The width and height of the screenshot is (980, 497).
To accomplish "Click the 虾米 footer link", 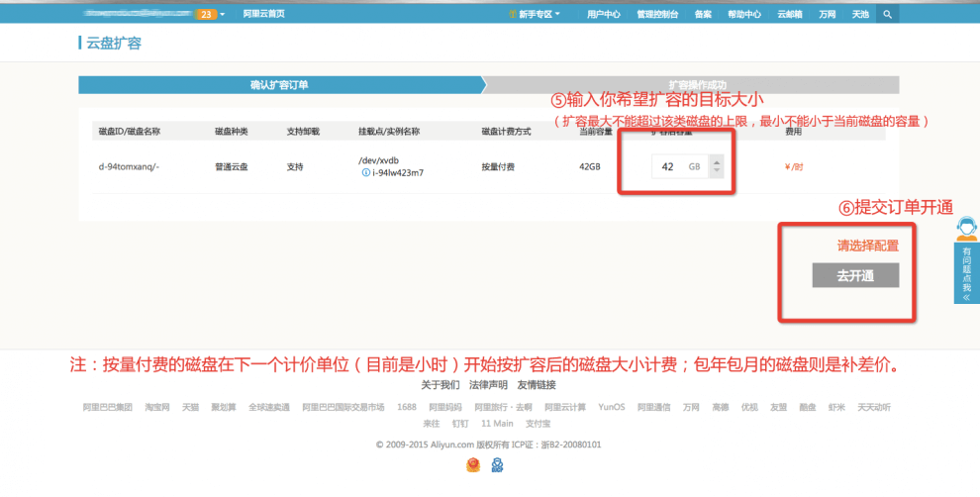I will (x=836, y=408).
